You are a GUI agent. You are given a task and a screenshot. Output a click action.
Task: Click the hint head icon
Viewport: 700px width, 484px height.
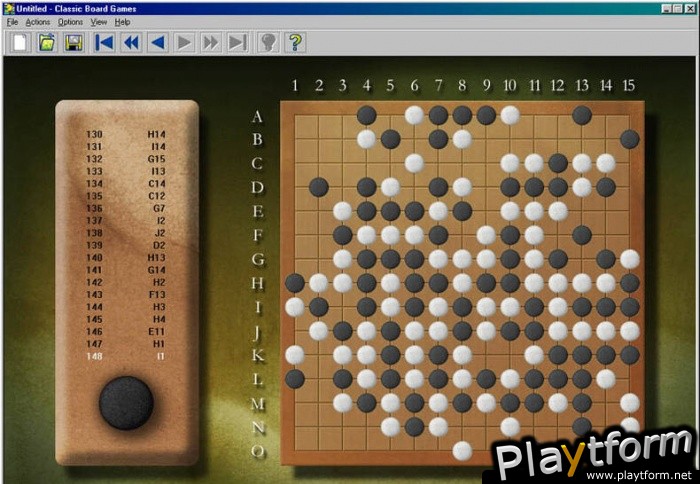pos(268,42)
